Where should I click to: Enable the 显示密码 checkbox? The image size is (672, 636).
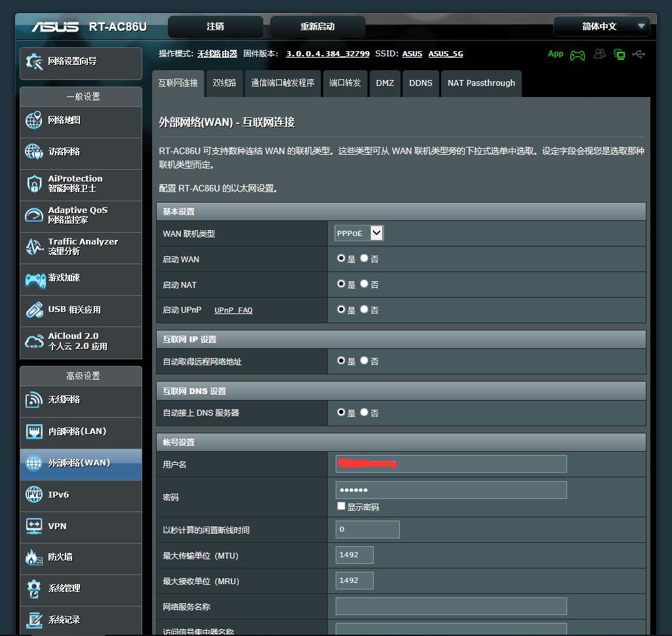[341, 506]
